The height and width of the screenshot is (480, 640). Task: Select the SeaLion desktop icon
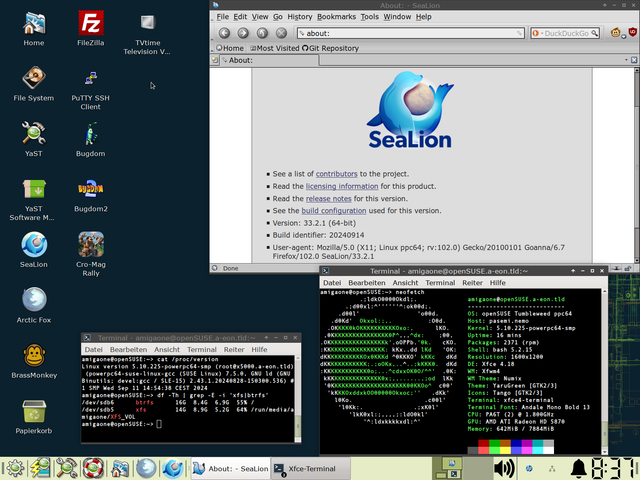point(34,250)
